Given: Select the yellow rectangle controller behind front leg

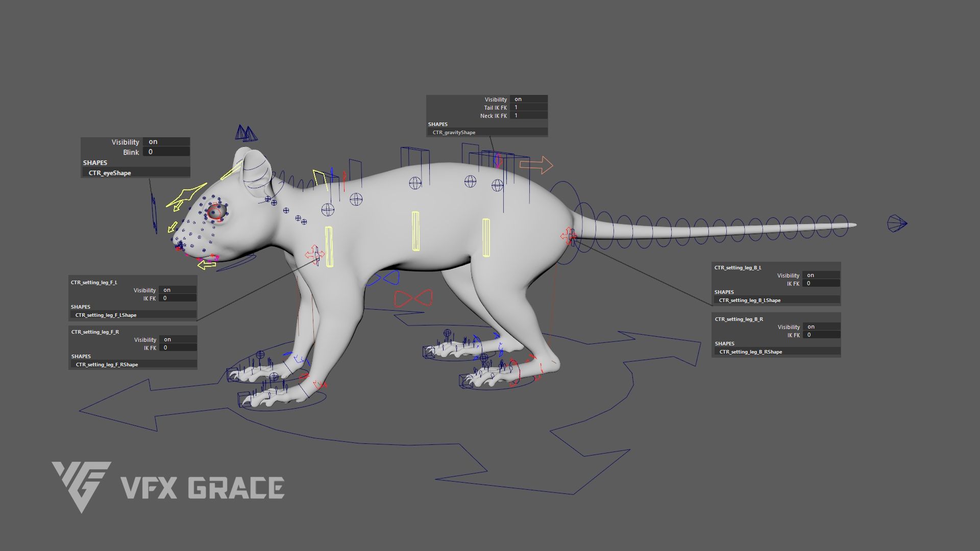Looking at the screenshot, I should pos(329,247).
